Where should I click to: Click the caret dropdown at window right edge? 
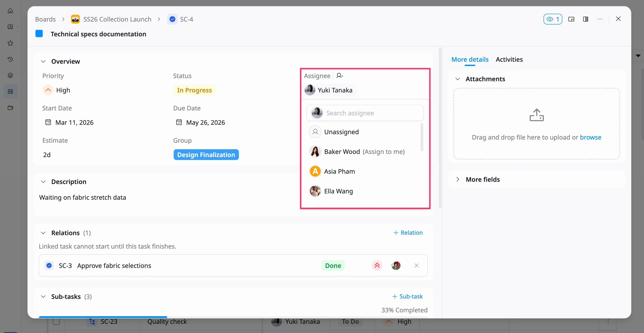click(638, 56)
